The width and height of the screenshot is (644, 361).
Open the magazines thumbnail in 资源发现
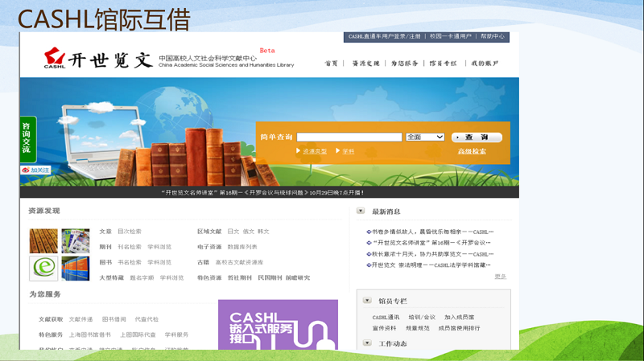[76, 241]
